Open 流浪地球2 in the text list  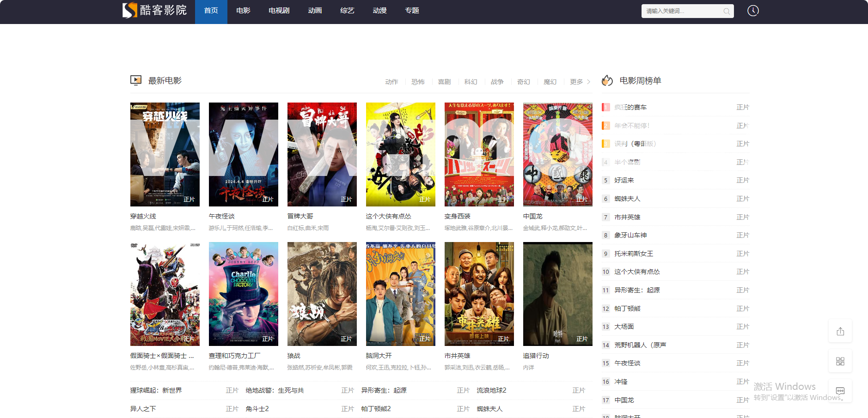[x=492, y=390]
